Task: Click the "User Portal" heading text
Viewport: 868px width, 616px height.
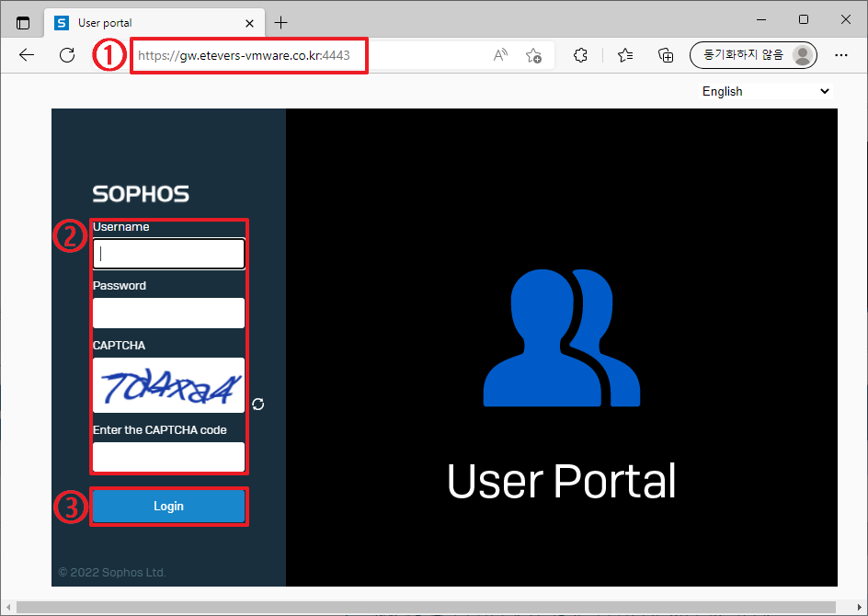Action: tap(561, 481)
